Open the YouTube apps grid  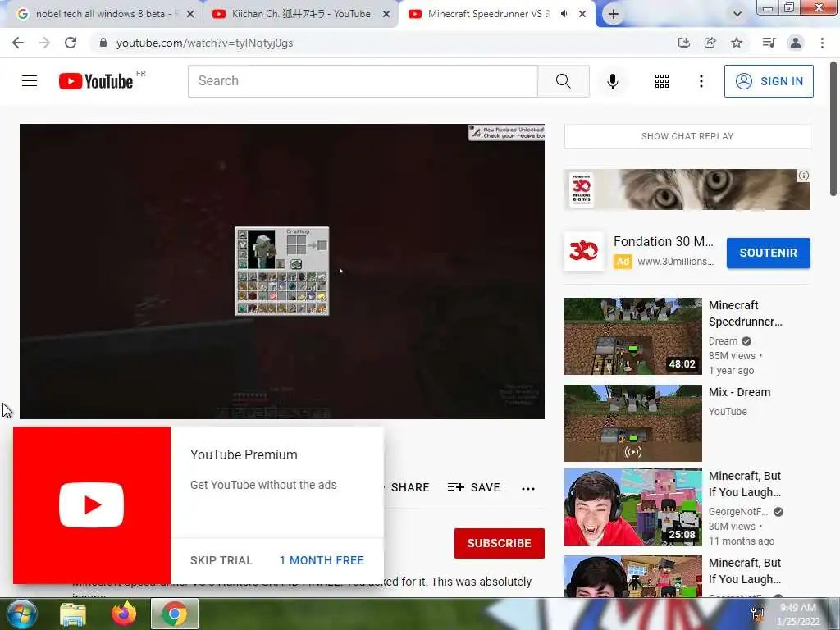662,81
